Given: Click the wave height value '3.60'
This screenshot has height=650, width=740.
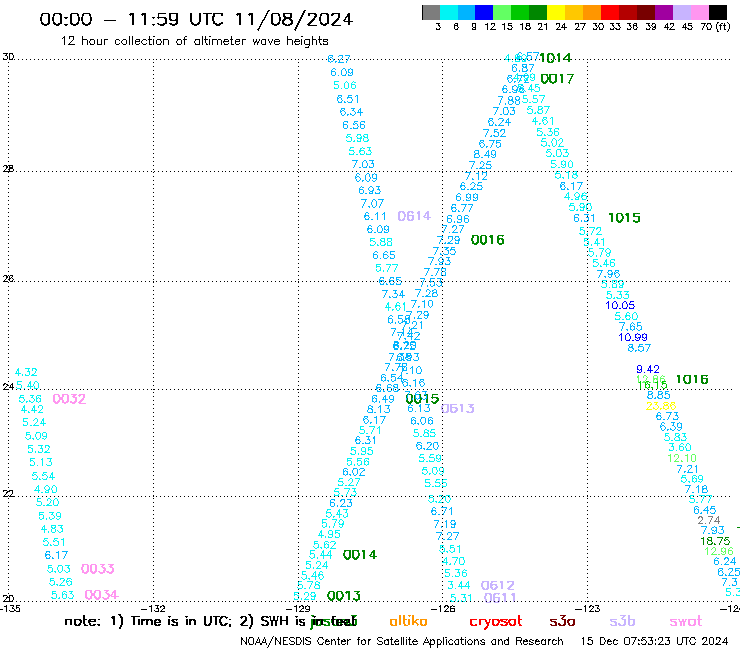Looking at the screenshot, I should [x=680, y=447].
